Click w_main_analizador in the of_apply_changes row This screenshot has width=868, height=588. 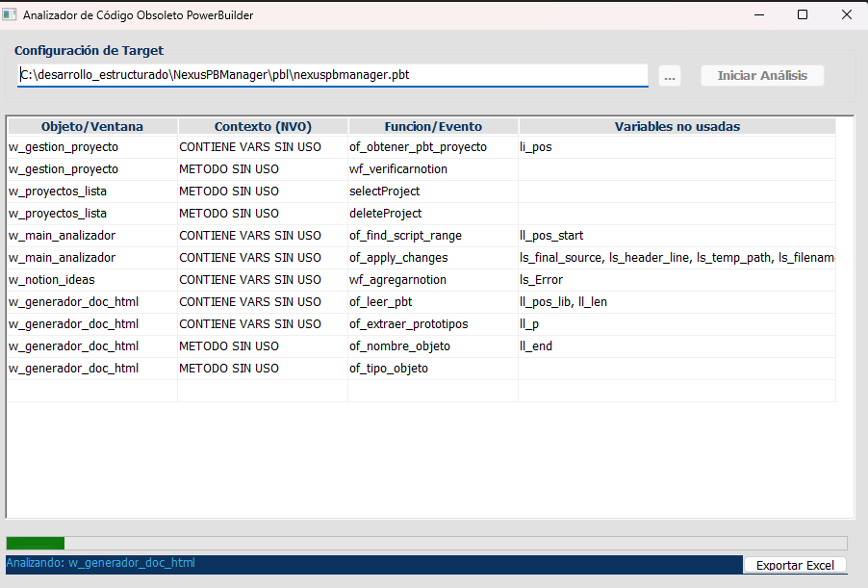click(x=92, y=258)
